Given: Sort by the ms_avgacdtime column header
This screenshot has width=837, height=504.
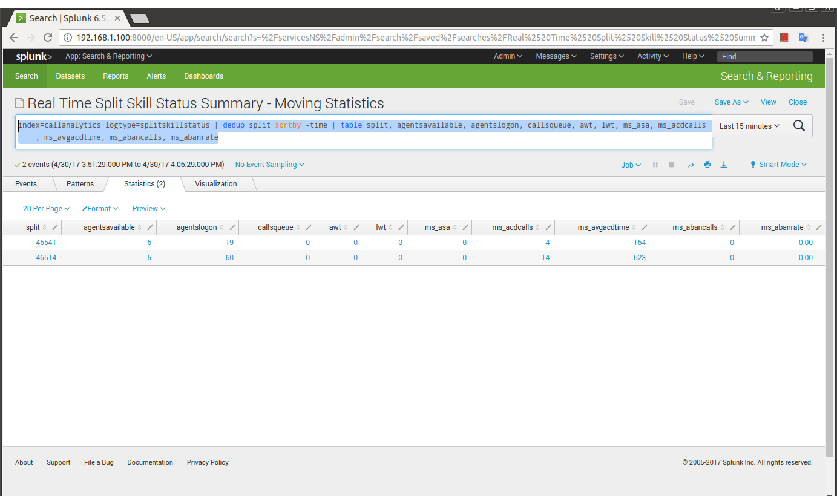Looking at the screenshot, I should (603, 227).
